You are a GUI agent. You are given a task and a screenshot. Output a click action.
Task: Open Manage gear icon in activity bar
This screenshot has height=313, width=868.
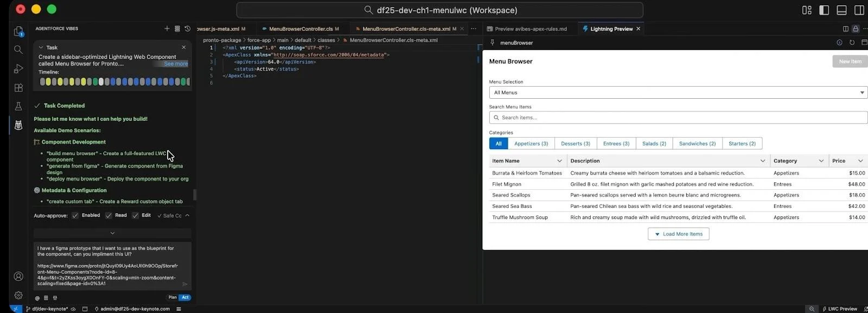pos(18,295)
